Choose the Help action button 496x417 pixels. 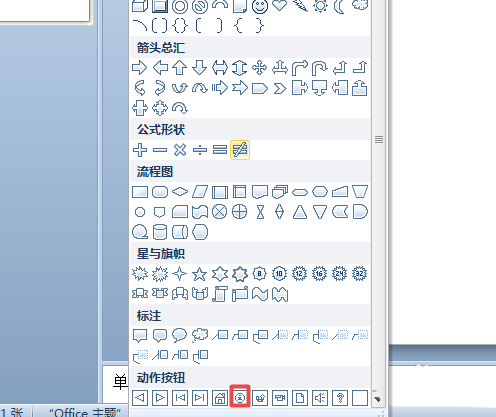click(x=340, y=398)
